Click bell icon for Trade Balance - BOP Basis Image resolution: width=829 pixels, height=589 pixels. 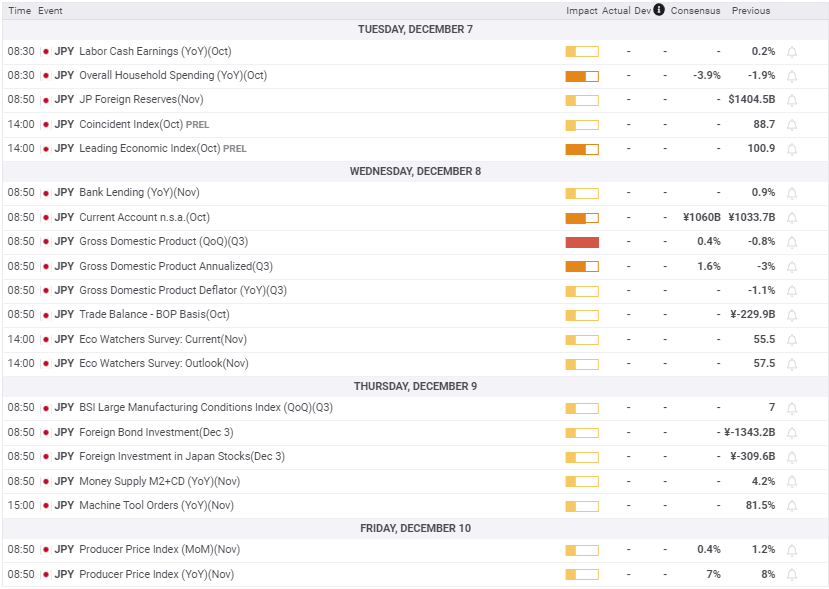pos(792,315)
